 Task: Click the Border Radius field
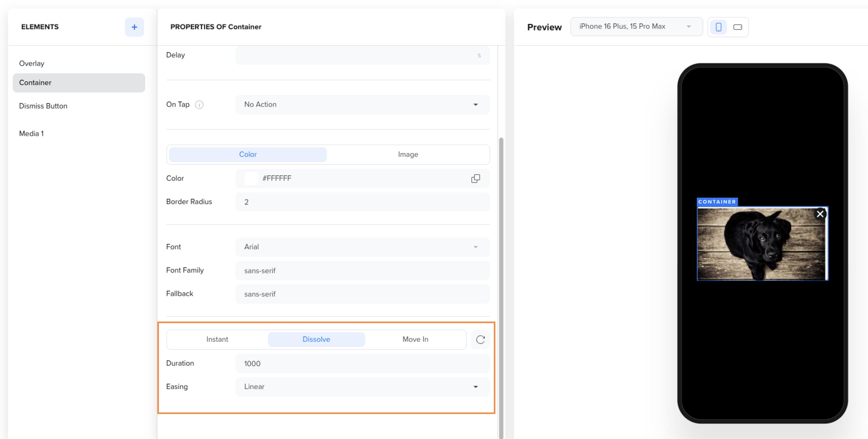click(362, 202)
